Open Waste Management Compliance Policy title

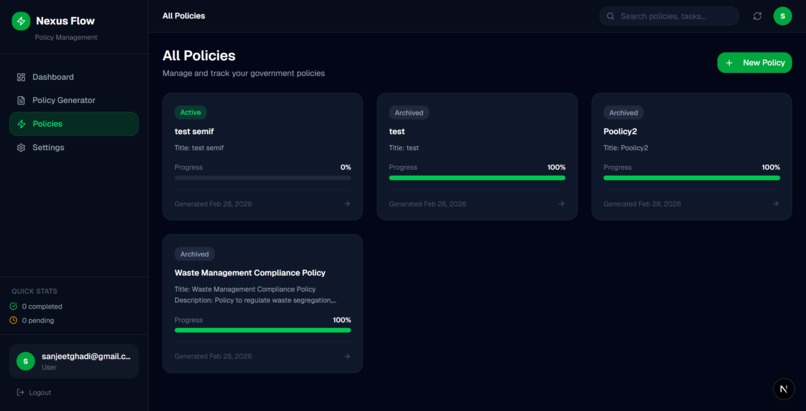click(250, 273)
